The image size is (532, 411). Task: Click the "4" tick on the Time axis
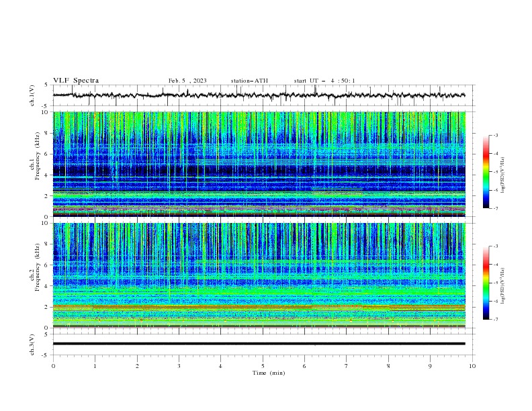pos(220,366)
